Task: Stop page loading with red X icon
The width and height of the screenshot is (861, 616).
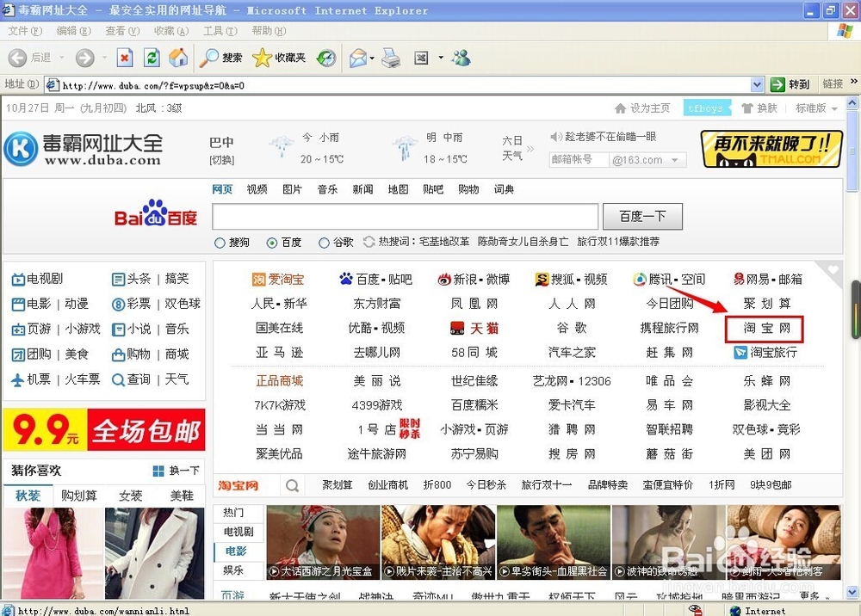Action: [125, 58]
